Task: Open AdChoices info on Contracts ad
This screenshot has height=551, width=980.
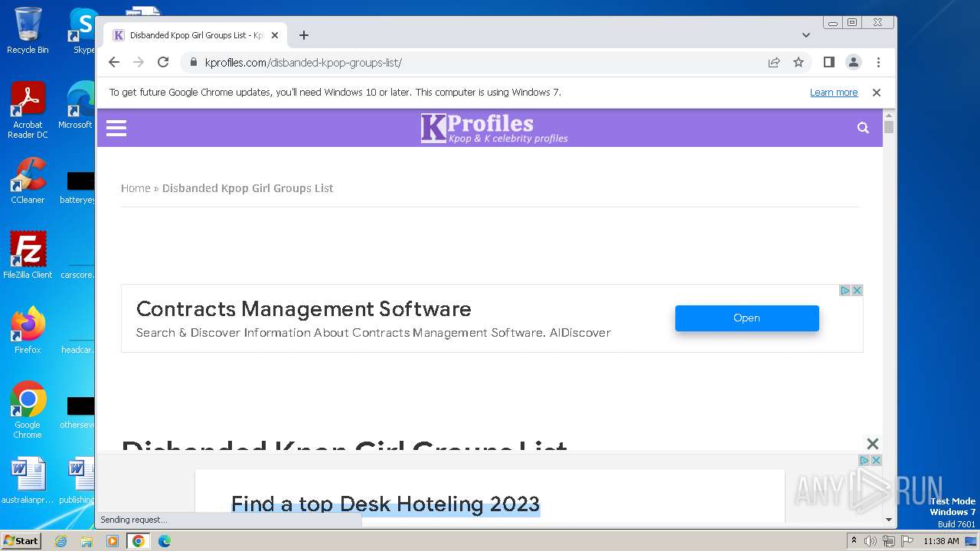Action: tap(846, 290)
